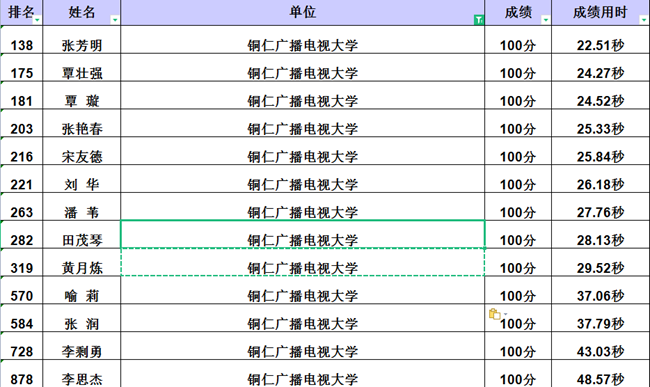Select the 单位 header cell
The height and width of the screenshot is (387, 650).
[303, 12]
